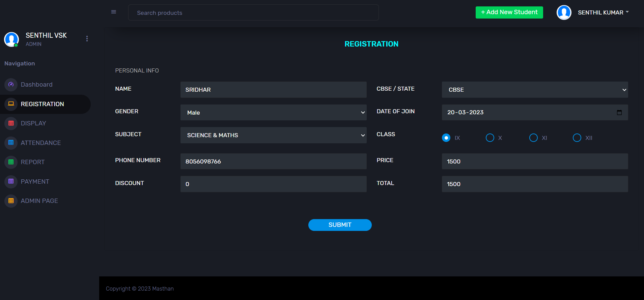
Task: Click the Add New Student button
Action: point(509,12)
